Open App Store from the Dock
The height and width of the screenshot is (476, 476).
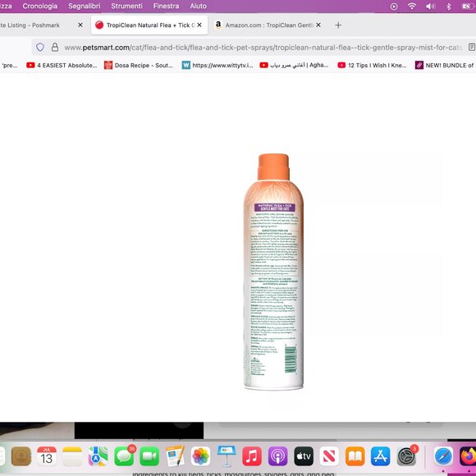[381, 456]
